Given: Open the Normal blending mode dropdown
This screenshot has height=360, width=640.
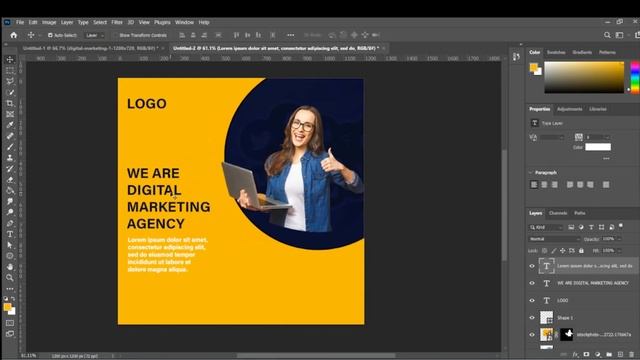Looking at the screenshot, I should click(554, 239).
